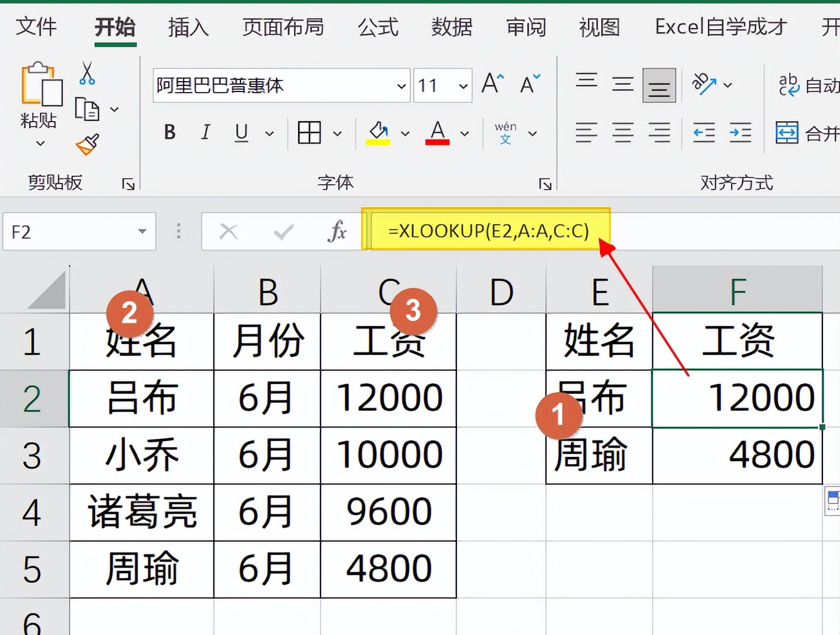Click the Copy icon in clipboard group

click(x=88, y=109)
